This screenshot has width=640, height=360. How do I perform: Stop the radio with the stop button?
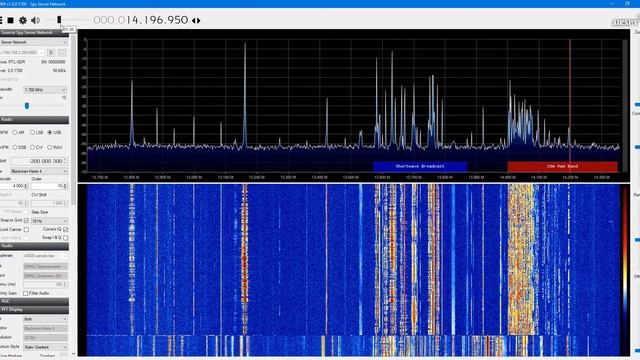(11, 20)
